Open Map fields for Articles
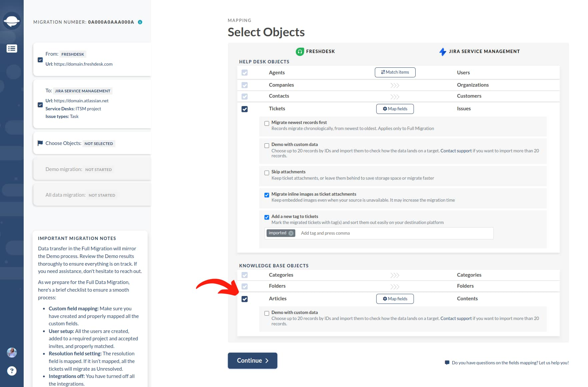The height and width of the screenshot is (387, 588). [x=395, y=299]
